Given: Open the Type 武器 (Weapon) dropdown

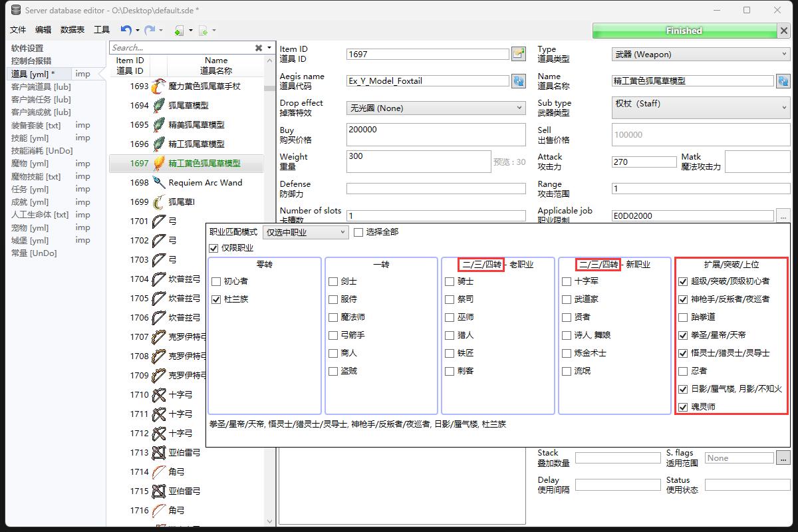Looking at the screenshot, I should 699,54.
